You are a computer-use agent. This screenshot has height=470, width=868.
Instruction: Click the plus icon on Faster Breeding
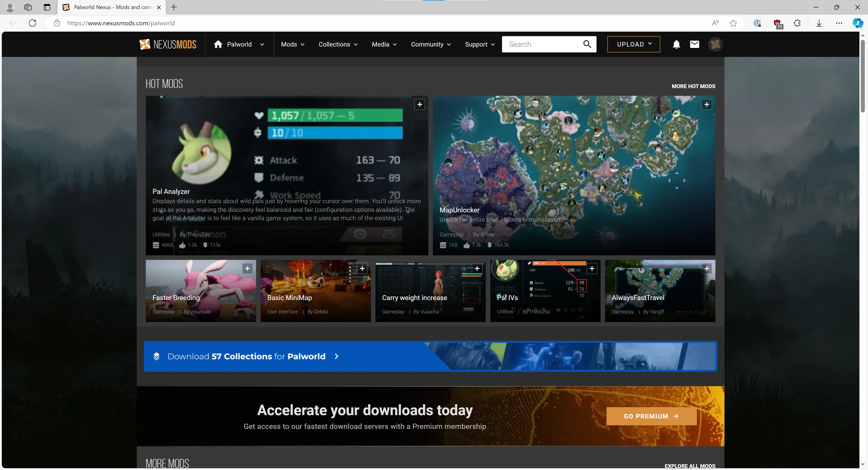pos(247,268)
